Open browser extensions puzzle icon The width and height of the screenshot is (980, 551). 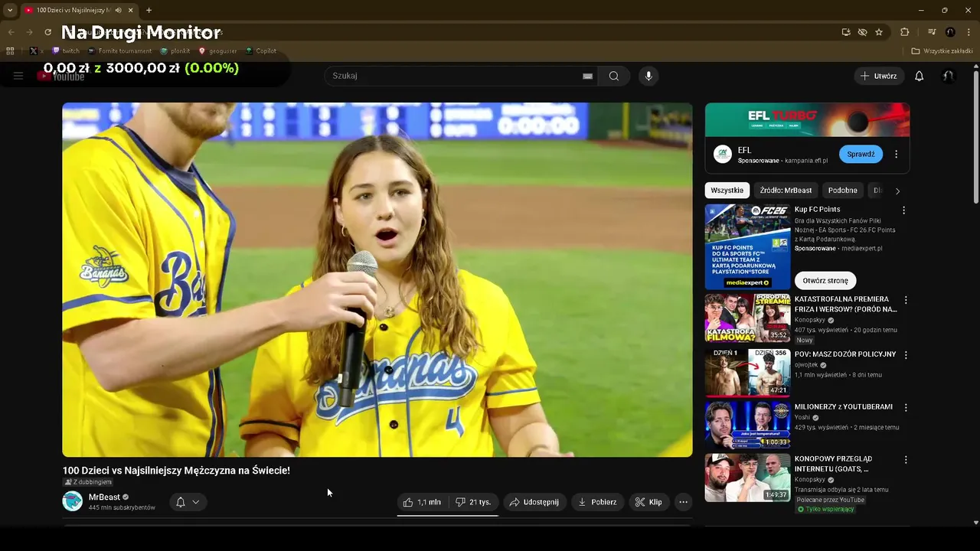(x=904, y=32)
